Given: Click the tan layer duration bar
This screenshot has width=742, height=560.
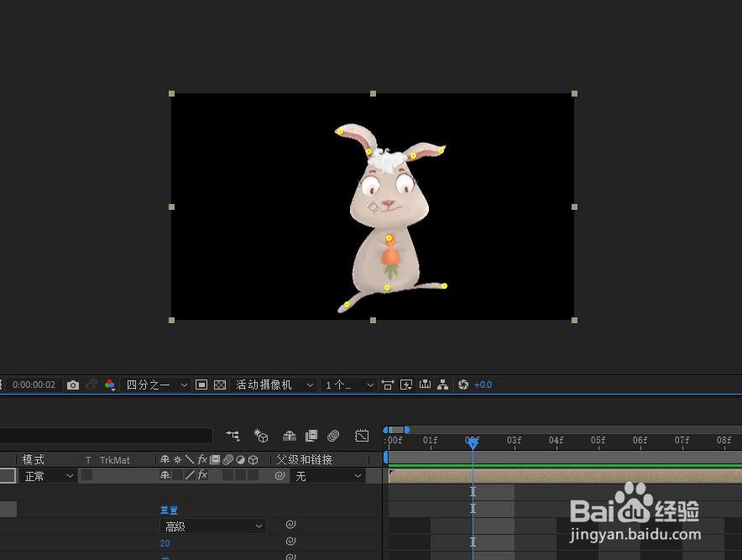Looking at the screenshot, I should coord(565,476).
